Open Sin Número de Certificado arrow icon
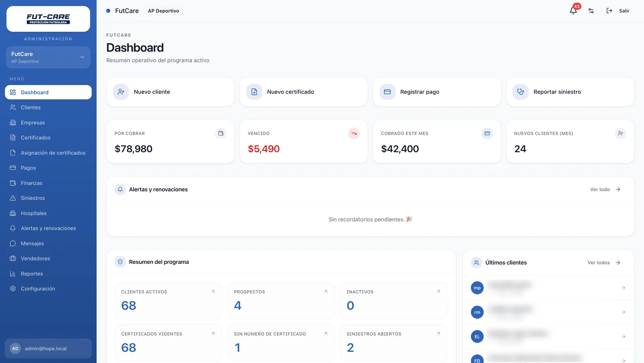644x363 pixels. [326, 334]
